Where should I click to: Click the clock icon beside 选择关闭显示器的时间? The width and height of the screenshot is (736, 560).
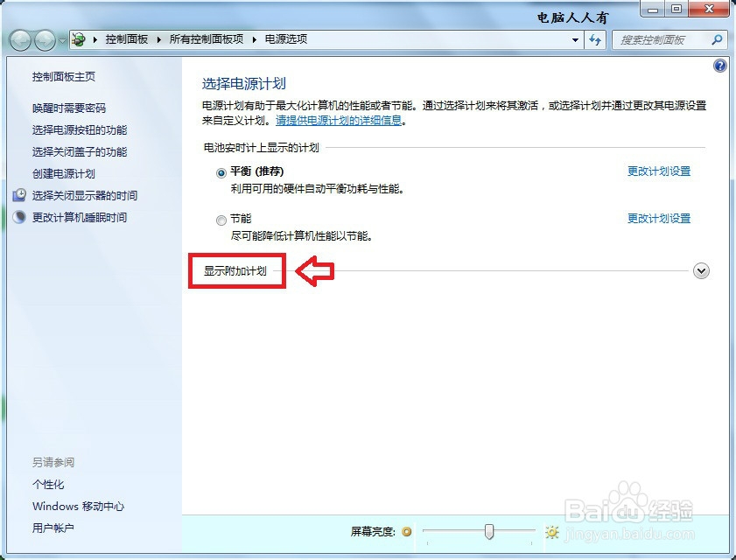click(19, 194)
